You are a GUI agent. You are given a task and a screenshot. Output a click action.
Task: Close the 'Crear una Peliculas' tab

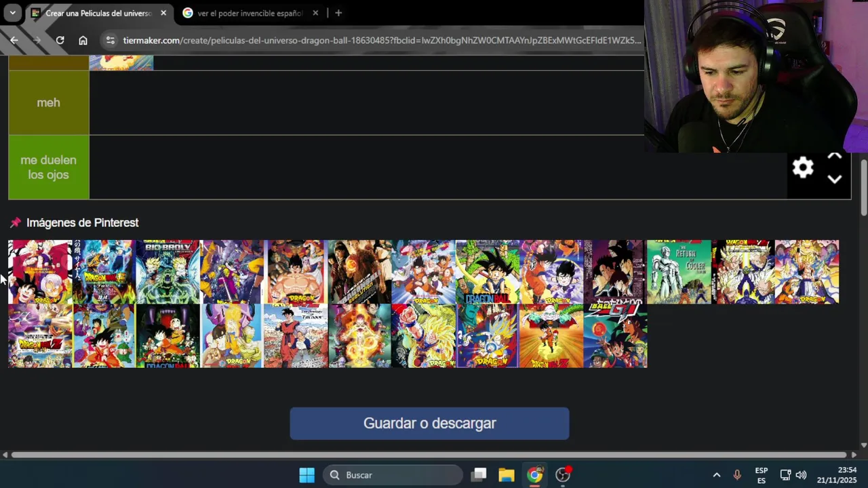coord(163,13)
